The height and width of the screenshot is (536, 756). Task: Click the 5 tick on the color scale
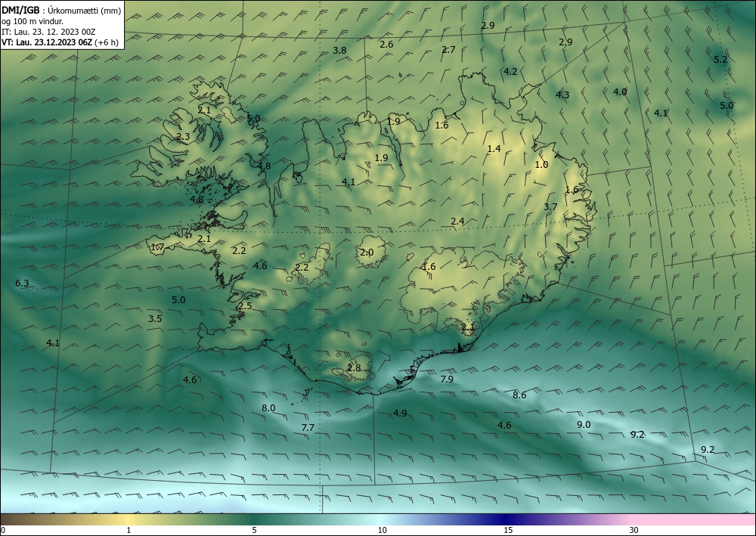(x=254, y=530)
